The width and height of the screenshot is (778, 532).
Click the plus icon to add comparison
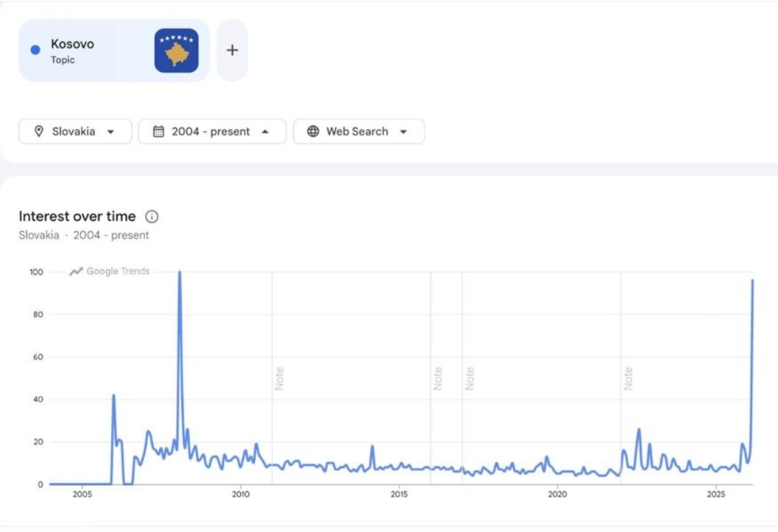point(232,50)
